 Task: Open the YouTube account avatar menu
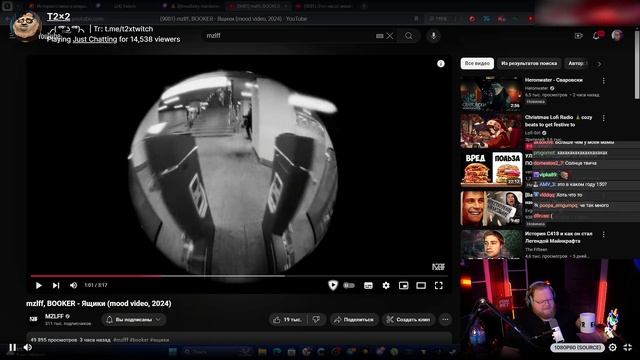(617, 36)
